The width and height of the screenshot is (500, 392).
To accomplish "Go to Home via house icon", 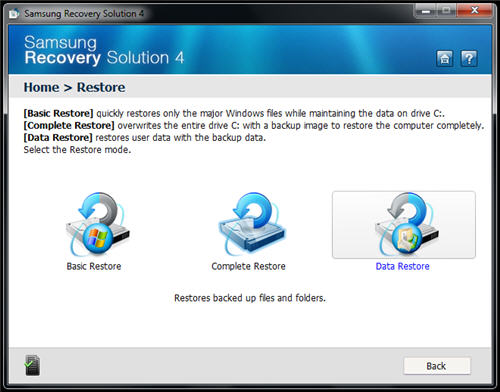I will [445, 59].
